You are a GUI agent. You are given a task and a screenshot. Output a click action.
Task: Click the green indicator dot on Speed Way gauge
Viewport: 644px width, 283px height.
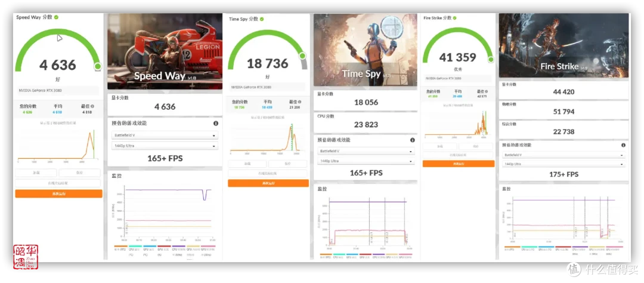[x=98, y=66]
